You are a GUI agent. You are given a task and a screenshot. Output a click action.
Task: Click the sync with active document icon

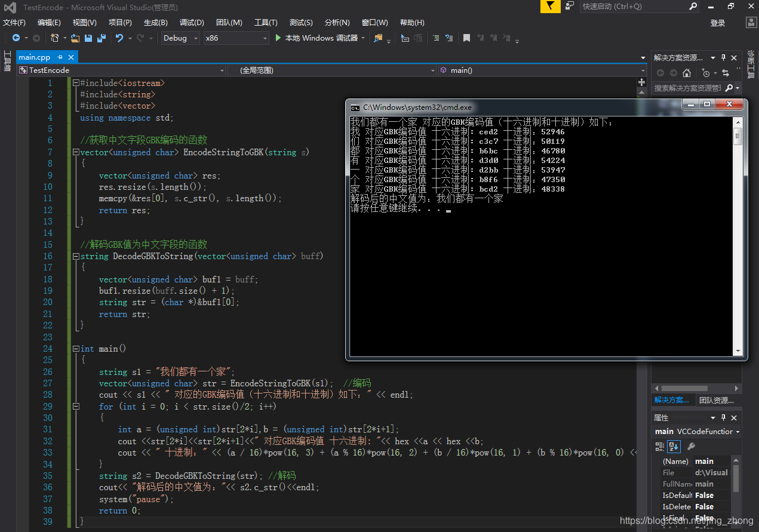(726, 73)
